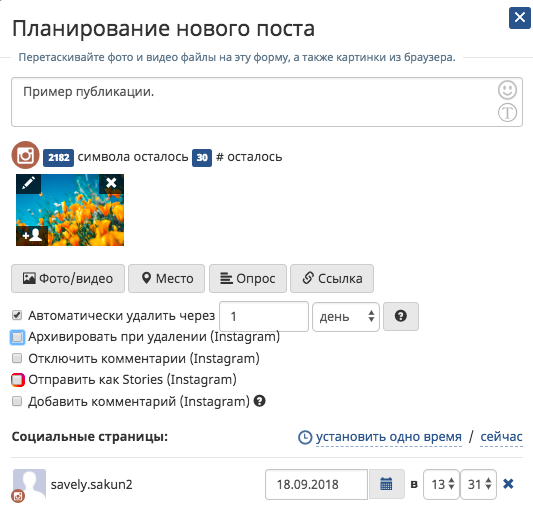
Task: Open the hour selector showing 13
Action: coord(441,484)
